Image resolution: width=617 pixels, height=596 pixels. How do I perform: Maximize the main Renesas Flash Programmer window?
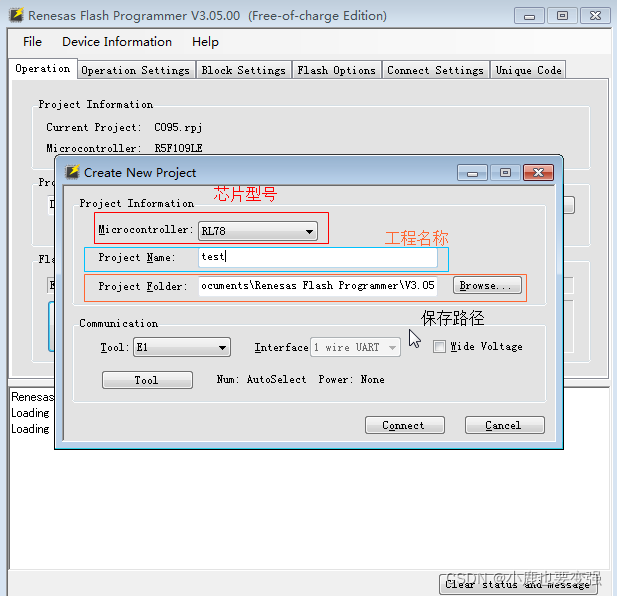tap(562, 16)
